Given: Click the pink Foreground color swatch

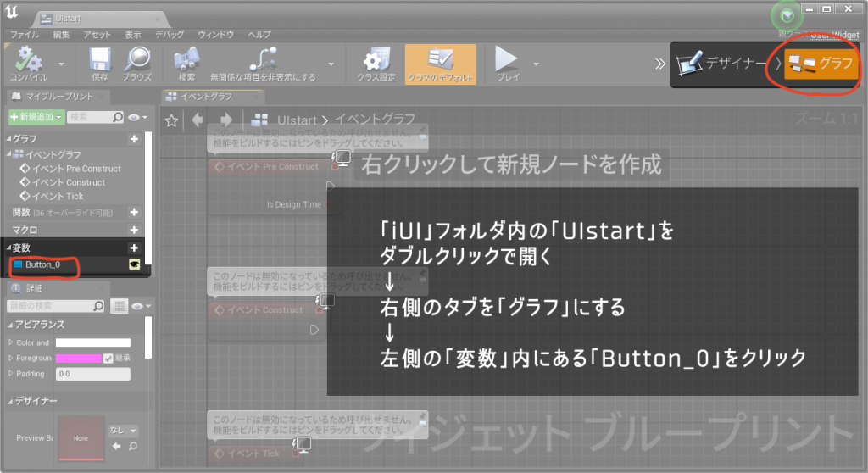Looking at the screenshot, I should point(77,358).
